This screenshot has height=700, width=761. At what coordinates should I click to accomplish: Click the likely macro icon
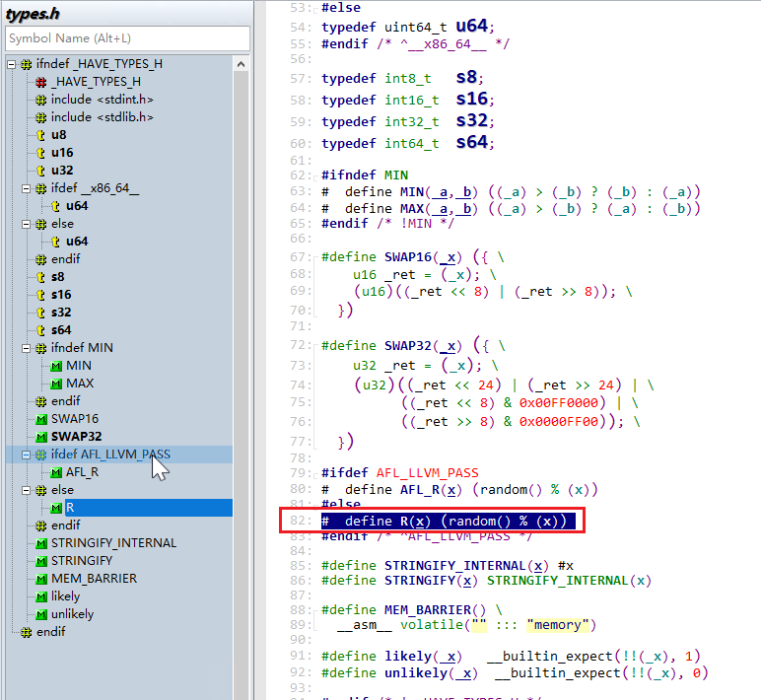[x=41, y=596]
